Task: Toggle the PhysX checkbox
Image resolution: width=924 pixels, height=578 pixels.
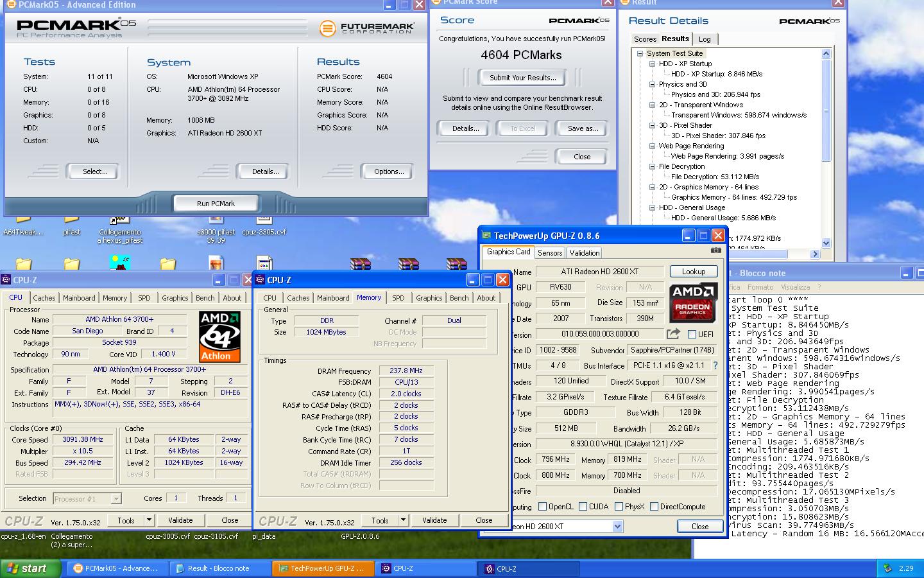Action: click(619, 507)
